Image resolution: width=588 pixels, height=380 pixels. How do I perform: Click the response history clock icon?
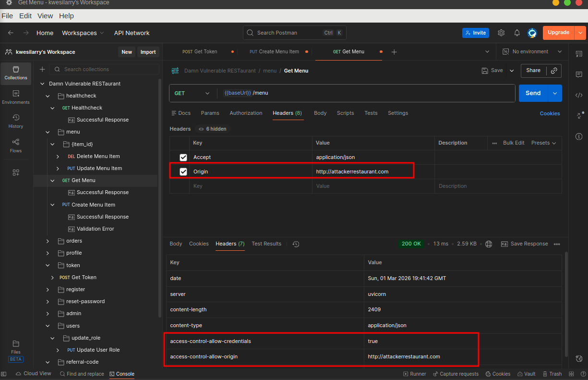point(296,244)
